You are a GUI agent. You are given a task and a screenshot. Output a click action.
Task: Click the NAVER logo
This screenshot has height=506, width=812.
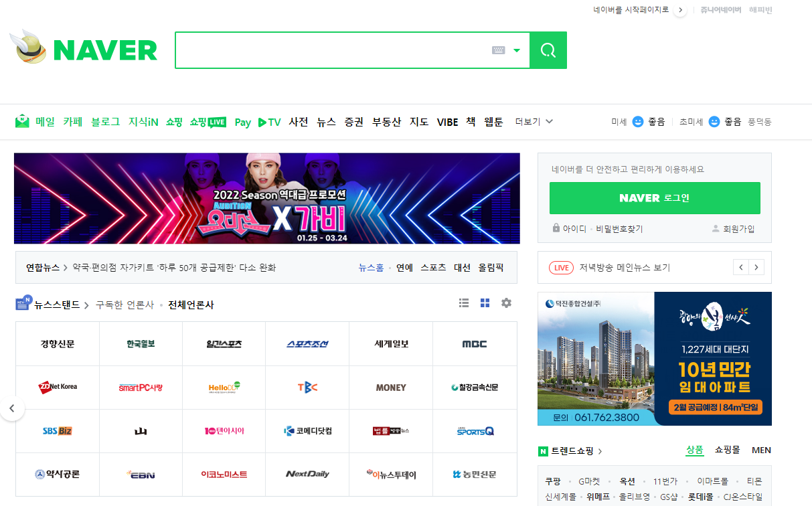[x=105, y=50]
